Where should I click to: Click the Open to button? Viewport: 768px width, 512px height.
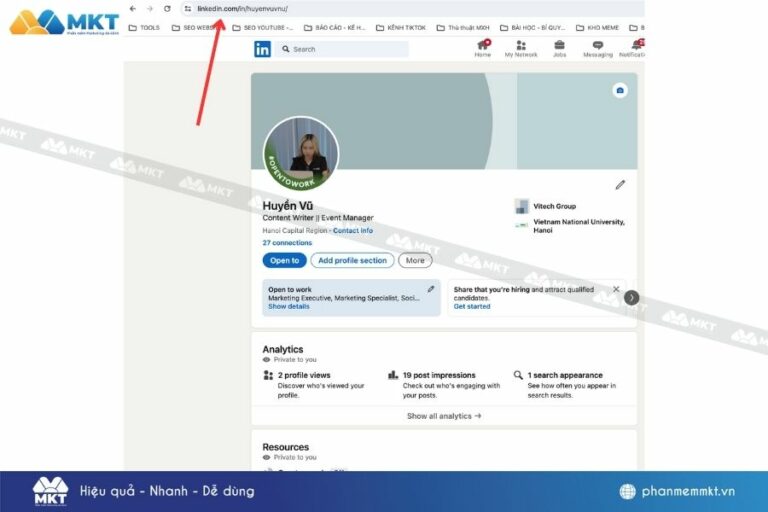point(285,261)
